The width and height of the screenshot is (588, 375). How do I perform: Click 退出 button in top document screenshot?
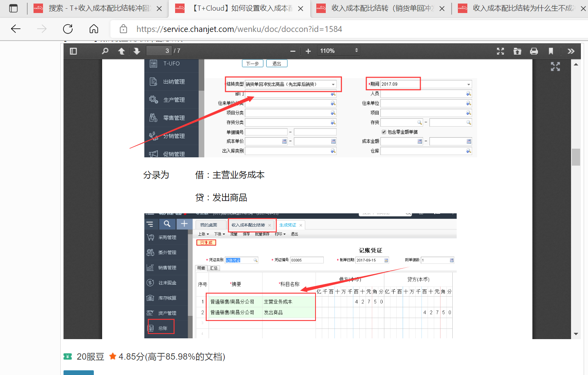(277, 63)
